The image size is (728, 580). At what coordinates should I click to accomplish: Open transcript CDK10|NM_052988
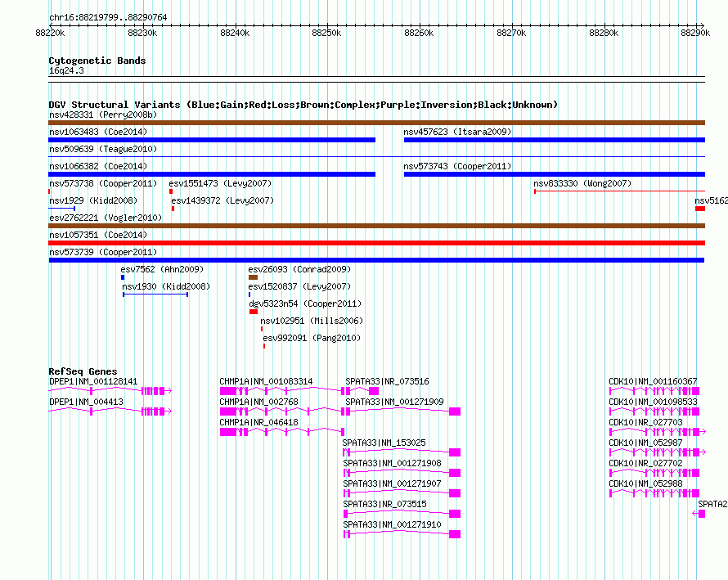point(646,483)
